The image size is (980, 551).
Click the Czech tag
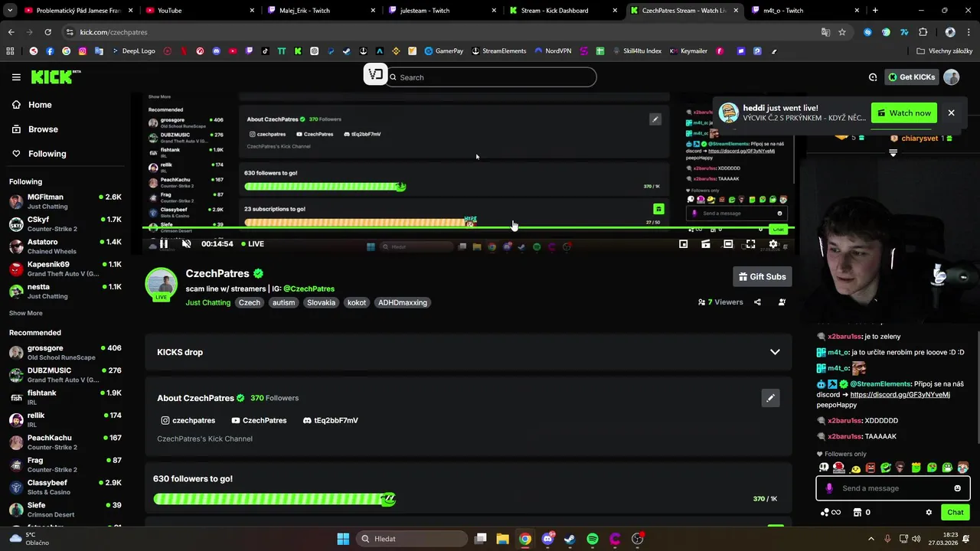pos(250,302)
